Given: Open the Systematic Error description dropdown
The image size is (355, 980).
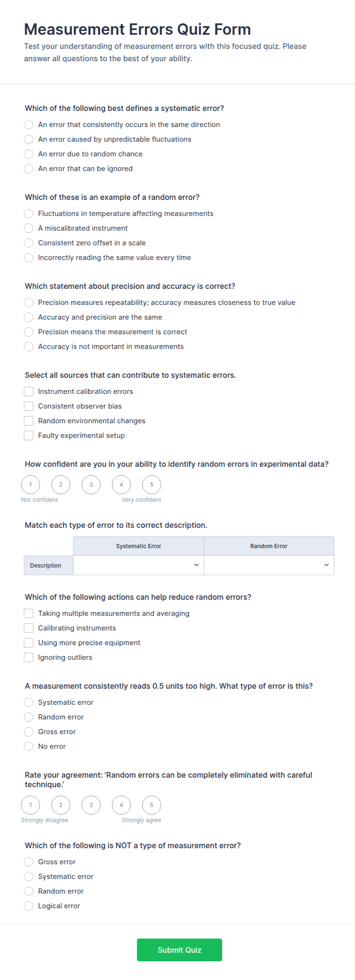Looking at the screenshot, I should pos(139,565).
